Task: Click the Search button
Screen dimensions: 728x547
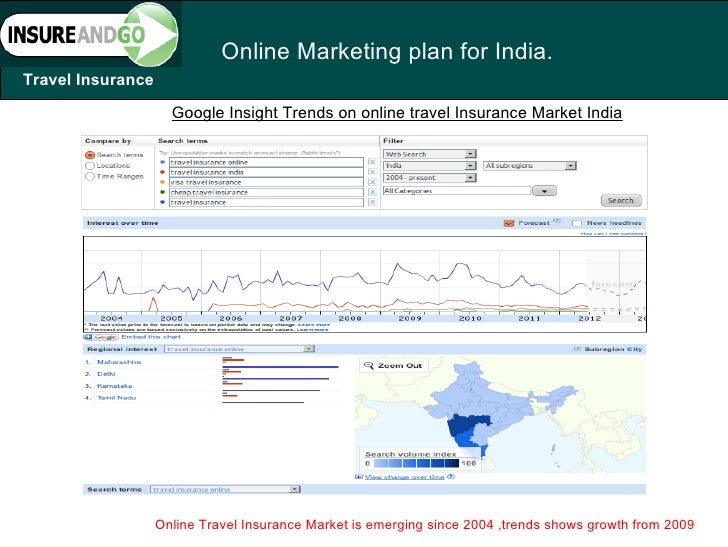Action: coord(621,201)
